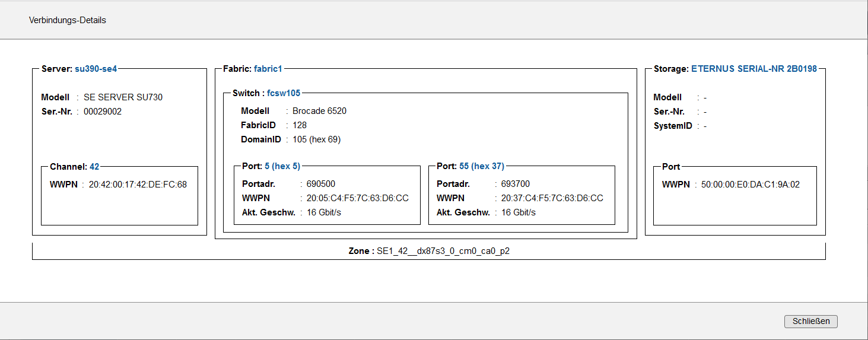The width and height of the screenshot is (868, 340).
Task: Click the port address 693700
Action: (516, 184)
